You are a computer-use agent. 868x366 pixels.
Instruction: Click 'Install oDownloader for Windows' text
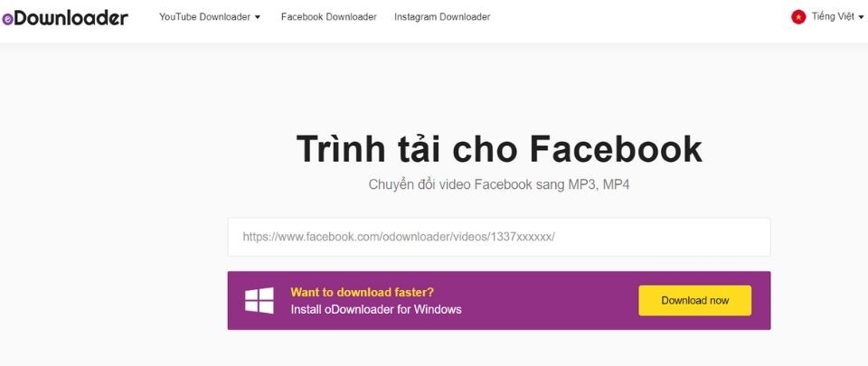(376, 310)
